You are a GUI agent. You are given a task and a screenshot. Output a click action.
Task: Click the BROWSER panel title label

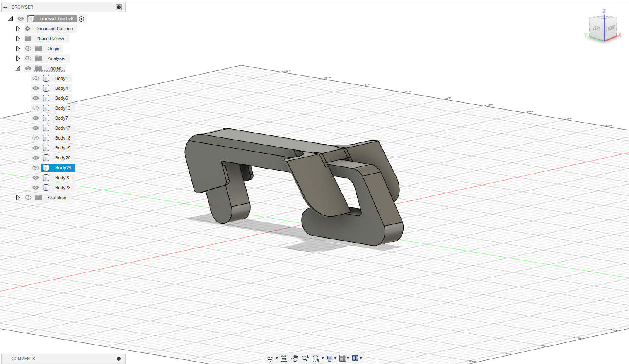coord(22,7)
